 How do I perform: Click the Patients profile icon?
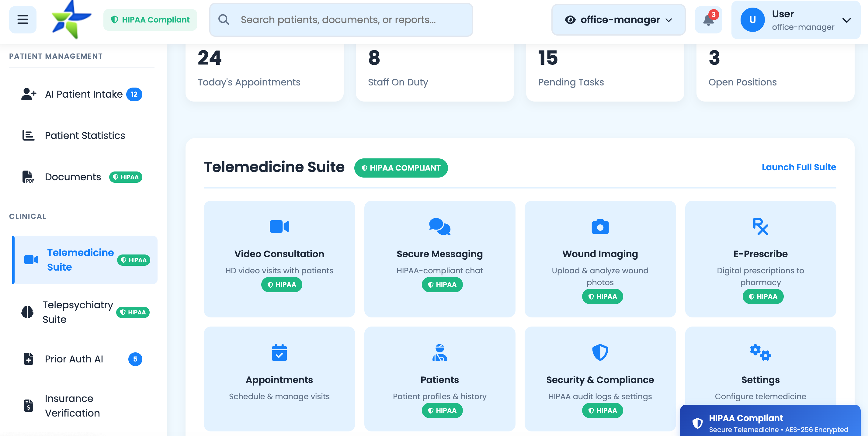click(440, 353)
